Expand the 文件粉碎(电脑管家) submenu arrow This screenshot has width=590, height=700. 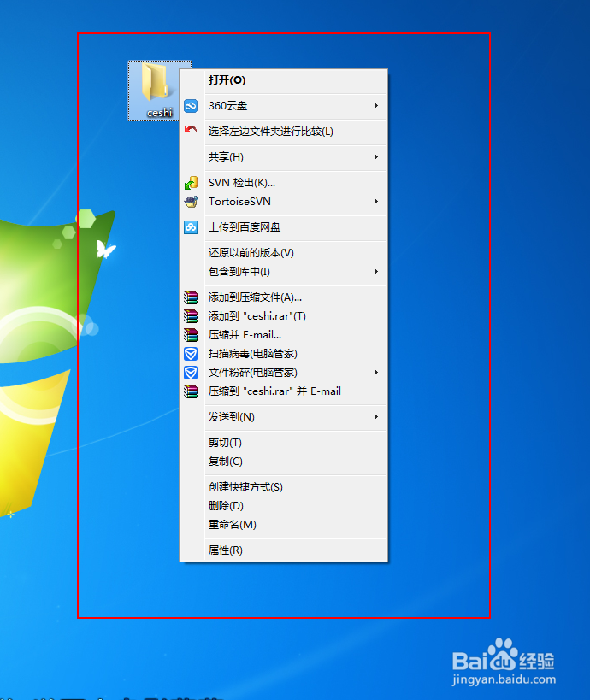click(x=376, y=373)
